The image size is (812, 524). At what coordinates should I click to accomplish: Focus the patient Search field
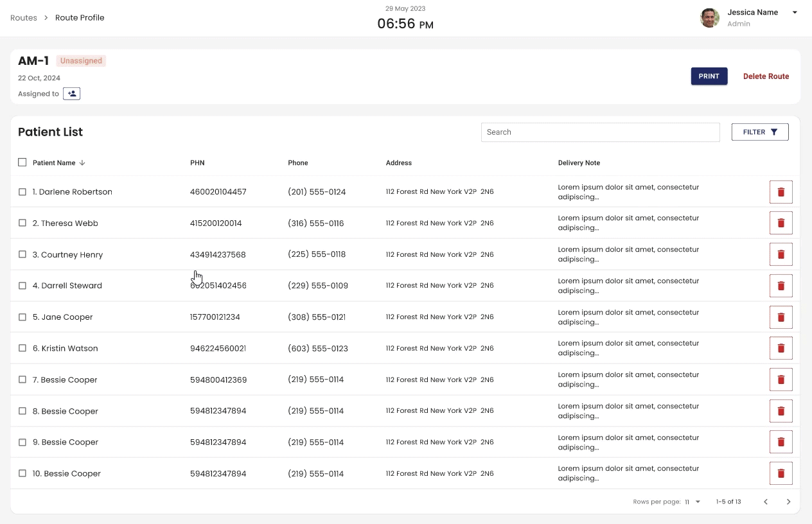(x=600, y=132)
